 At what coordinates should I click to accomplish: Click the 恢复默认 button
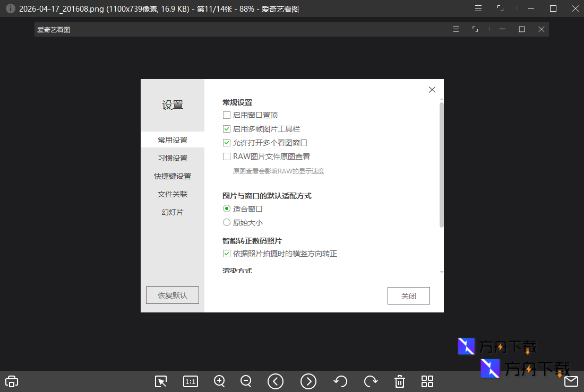pos(173,295)
